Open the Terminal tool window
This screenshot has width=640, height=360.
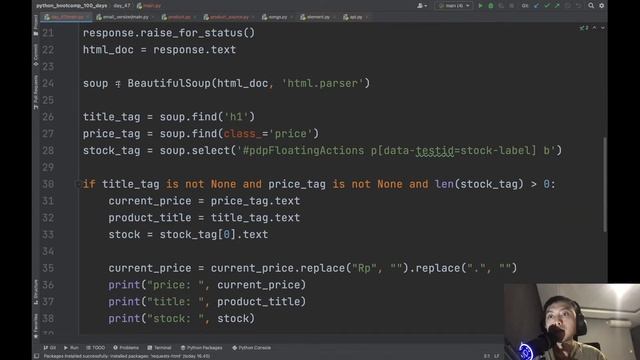click(x=159, y=348)
